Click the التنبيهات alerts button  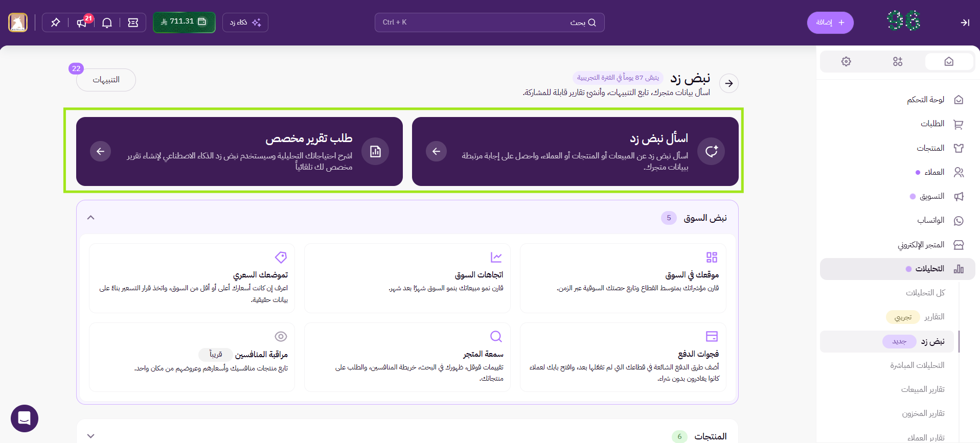click(x=106, y=80)
